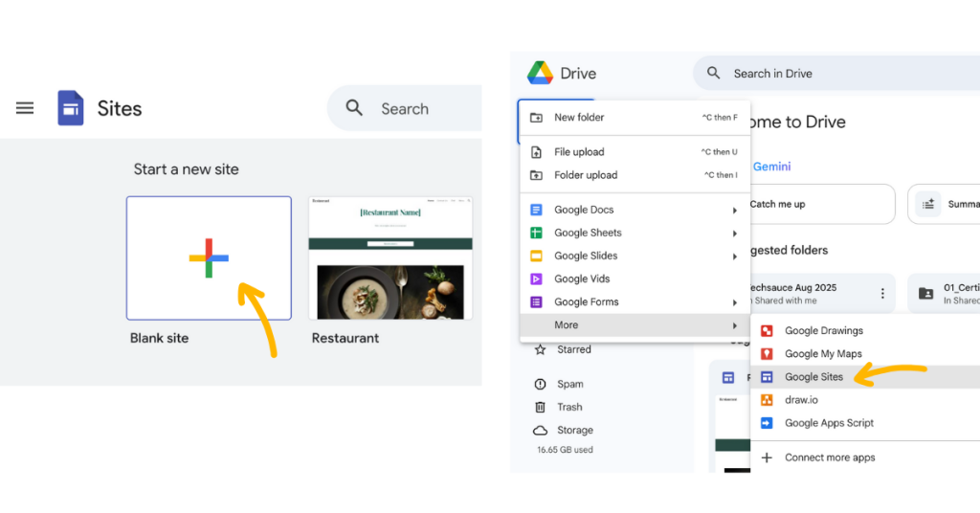Click the Sites search magnifier icon
This screenshot has width=980, height=513.
click(x=354, y=108)
